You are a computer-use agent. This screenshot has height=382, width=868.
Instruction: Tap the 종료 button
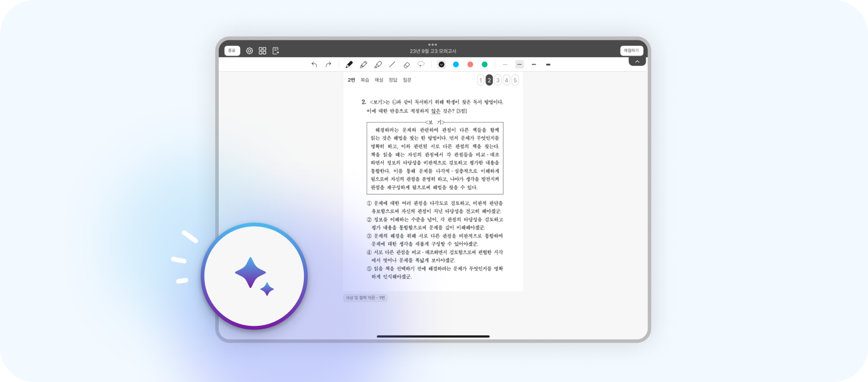[232, 50]
